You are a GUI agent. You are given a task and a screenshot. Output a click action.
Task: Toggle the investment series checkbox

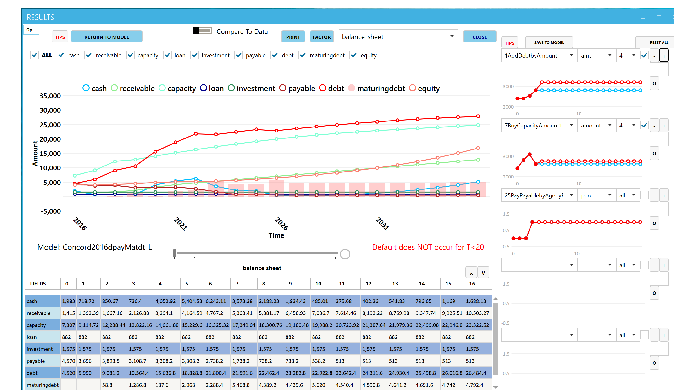coord(194,55)
